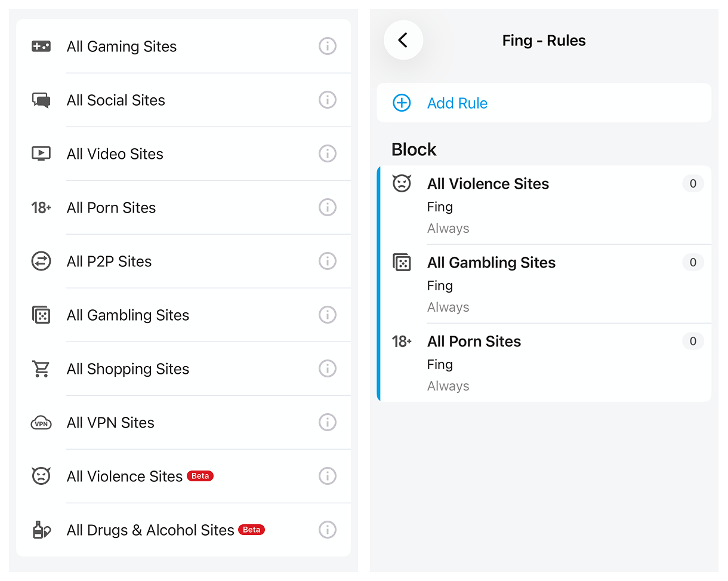Show info for All Drugs & Alcohol Sites
This screenshot has height=581, width=728.
(327, 530)
